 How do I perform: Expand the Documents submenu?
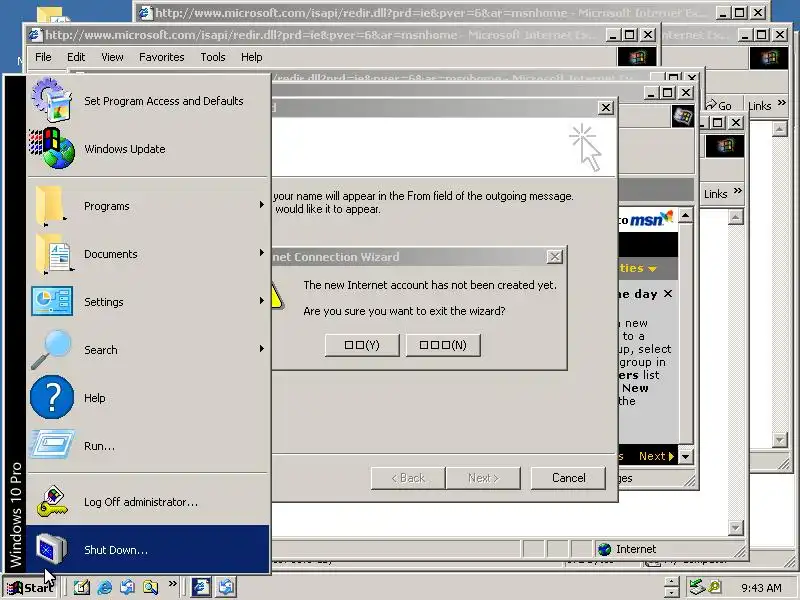[148, 254]
